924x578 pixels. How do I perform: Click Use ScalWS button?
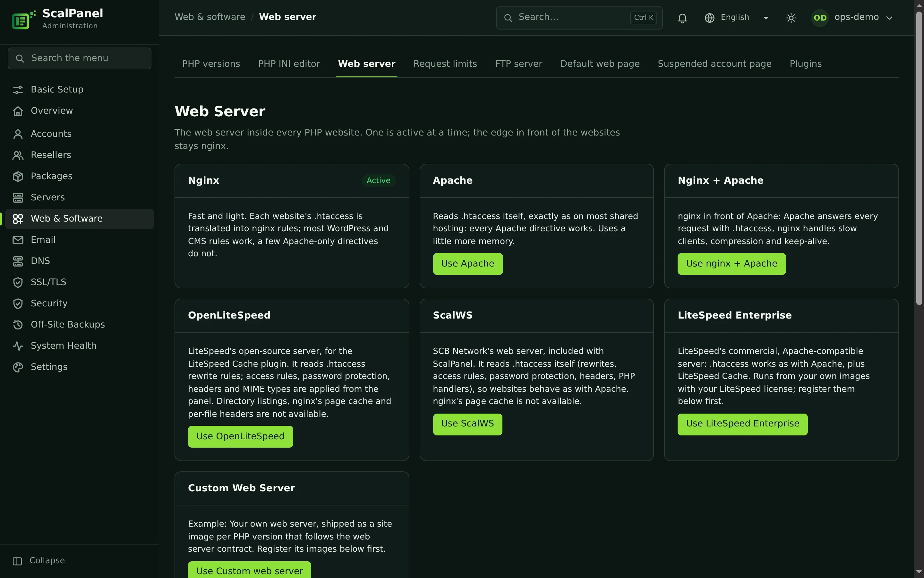467,424
